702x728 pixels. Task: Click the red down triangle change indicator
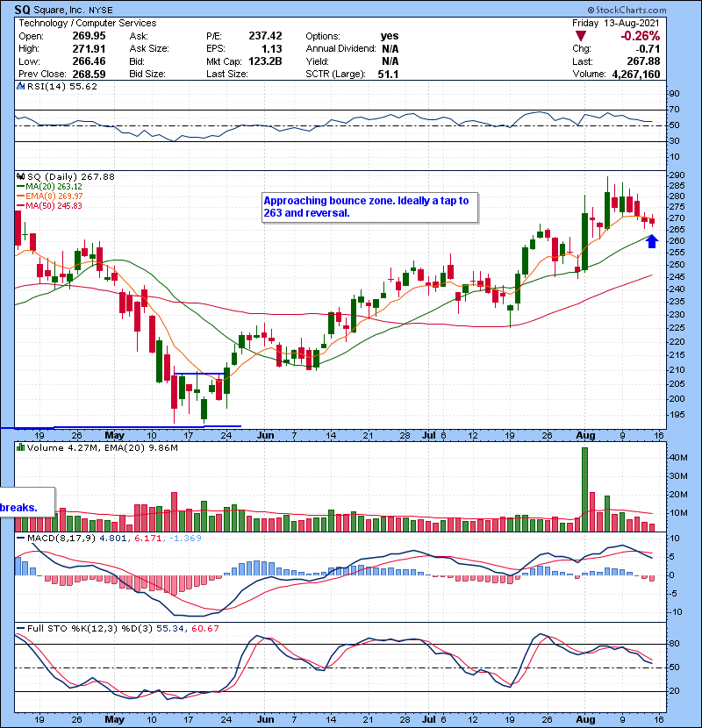580,36
